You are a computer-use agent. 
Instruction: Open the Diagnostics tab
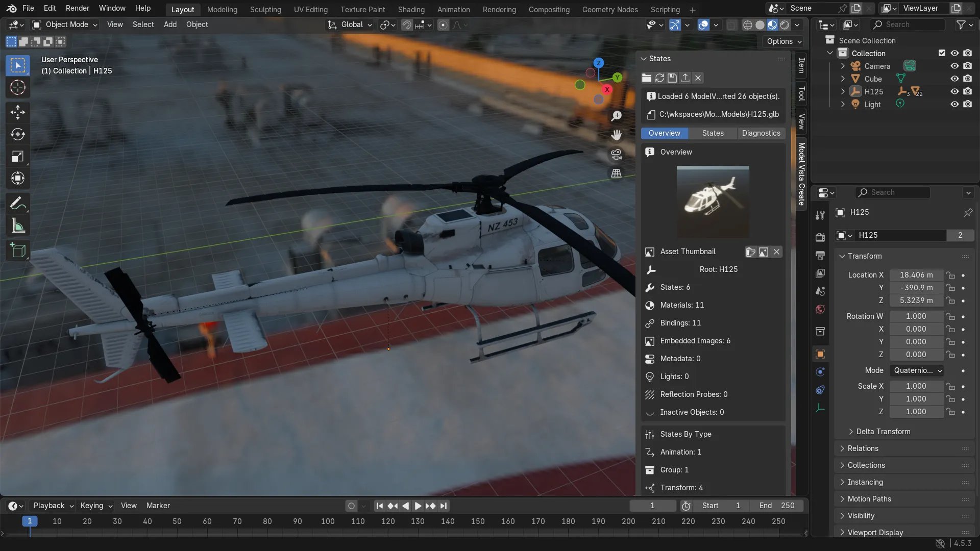(x=761, y=133)
